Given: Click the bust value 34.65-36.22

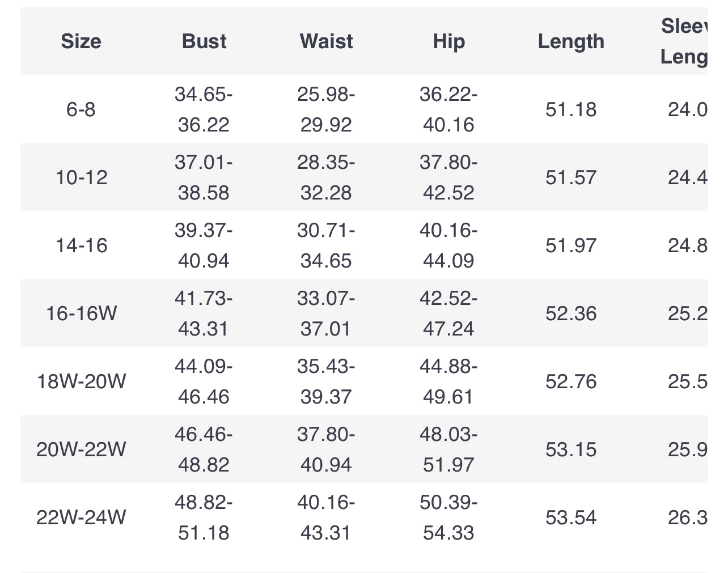Looking at the screenshot, I should point(204,109).
